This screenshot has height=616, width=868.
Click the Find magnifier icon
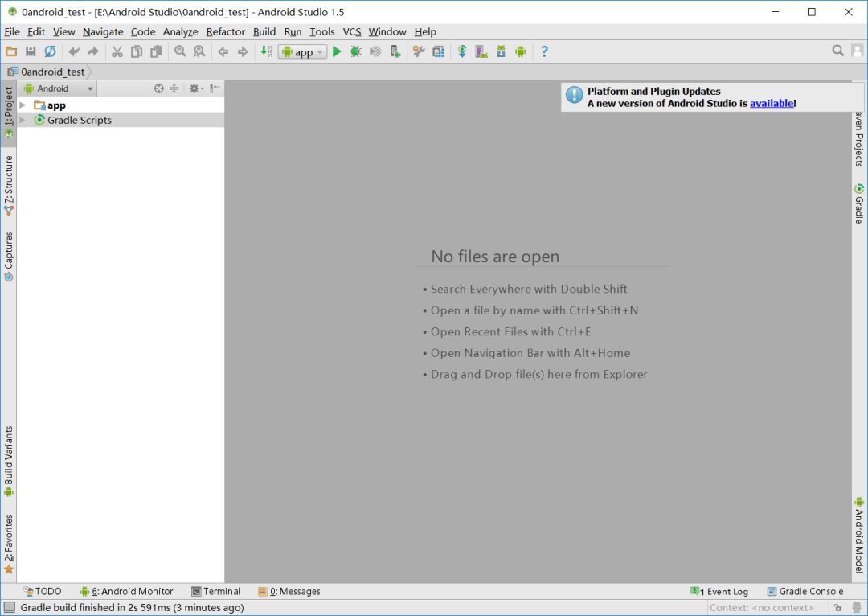tap(180, 51)
